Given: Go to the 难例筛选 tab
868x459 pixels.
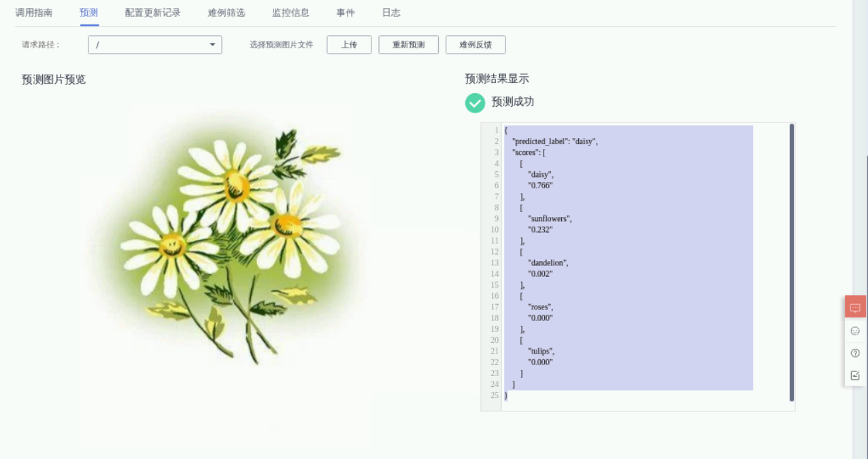Looking at the screenshot, I should click(x=227, y=13).
